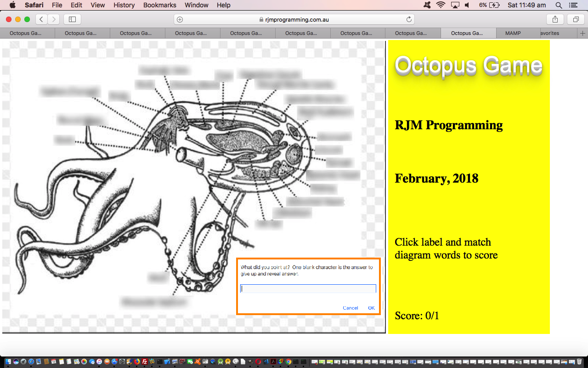The width and height of the screenshot is (588, 368).
Task: Open the Wi-Fi status menu
Action: pyautogui.click(x=441, y=5)
